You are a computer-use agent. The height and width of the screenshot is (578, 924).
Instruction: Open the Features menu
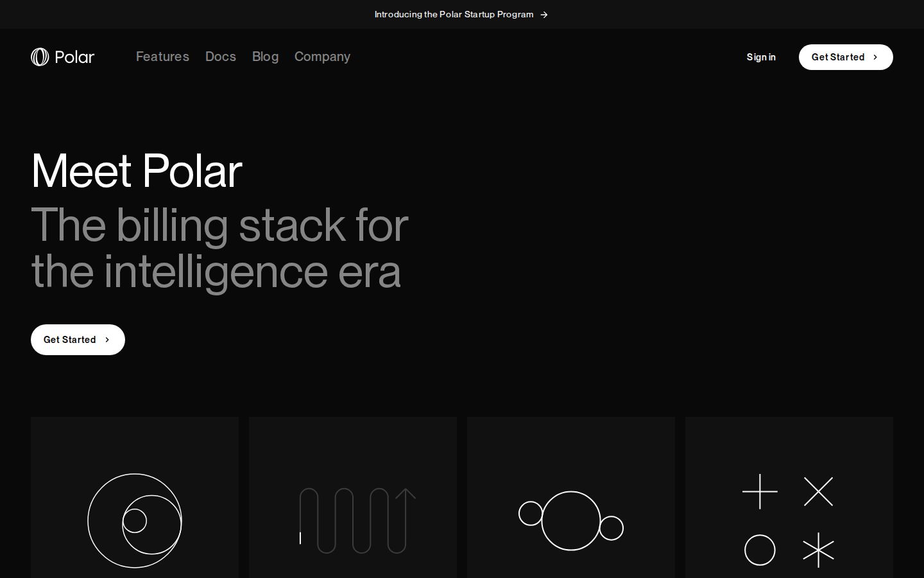coord(162,57)
